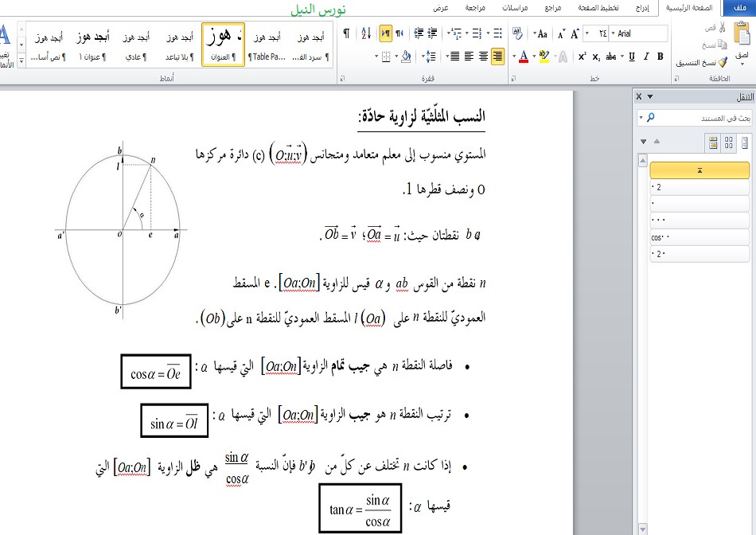Viewport: 756px width, 535px height.
Task: Open the ملف (File) tab
Action: click(x=739, y=8)
